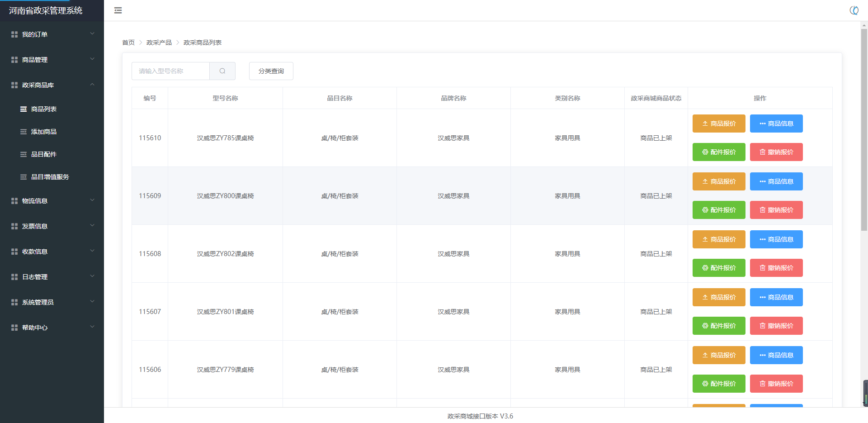
Task: Expand the 发票信息 menu chevron
Action: [92, 226]
